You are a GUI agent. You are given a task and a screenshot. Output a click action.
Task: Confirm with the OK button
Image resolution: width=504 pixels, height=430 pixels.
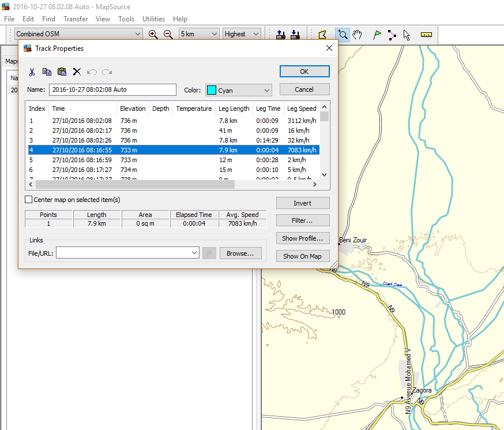[304, 72]
